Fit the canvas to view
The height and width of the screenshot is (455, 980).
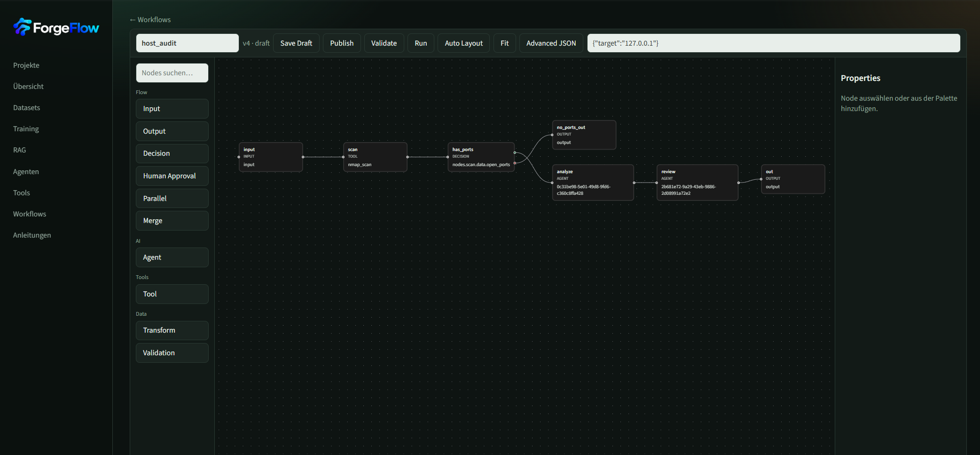504,43
